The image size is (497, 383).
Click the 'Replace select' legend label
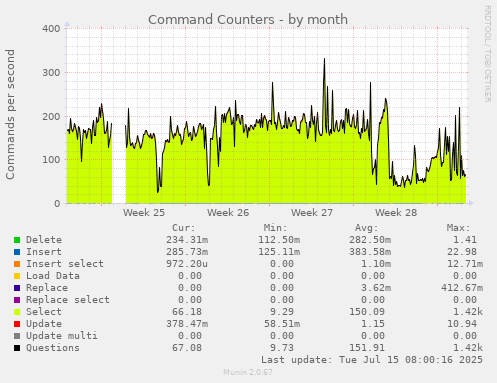coord(68,300)
